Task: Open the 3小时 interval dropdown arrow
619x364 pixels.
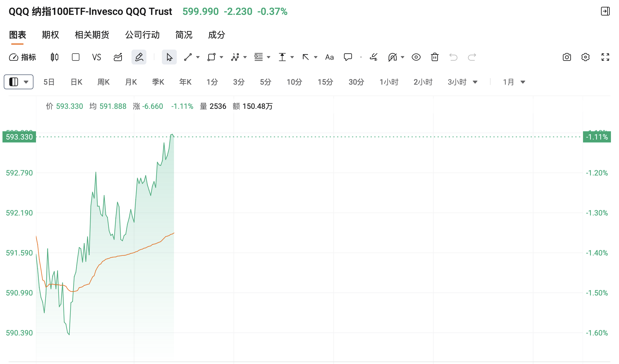Action: pos(475,82)
